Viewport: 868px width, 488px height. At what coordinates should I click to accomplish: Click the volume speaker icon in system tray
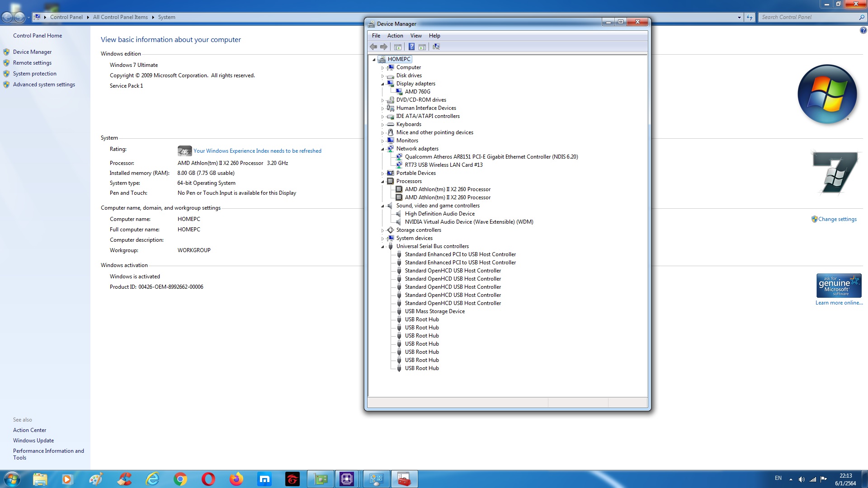pyautogui.click(x=802, y=479)
